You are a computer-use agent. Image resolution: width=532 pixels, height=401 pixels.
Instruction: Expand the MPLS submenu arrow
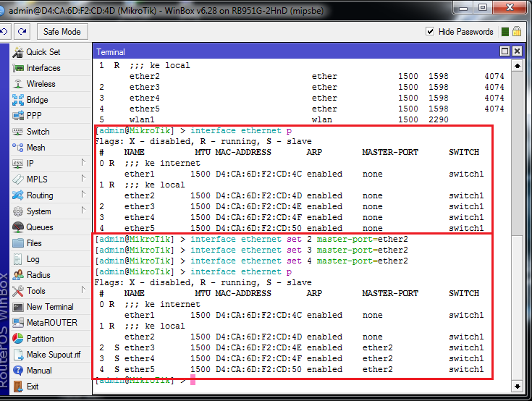point(83,179)
